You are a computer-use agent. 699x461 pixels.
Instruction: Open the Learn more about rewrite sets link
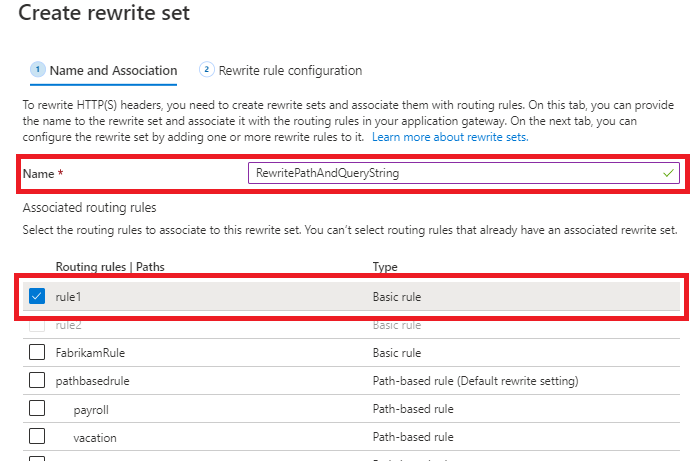click(449, 136)
